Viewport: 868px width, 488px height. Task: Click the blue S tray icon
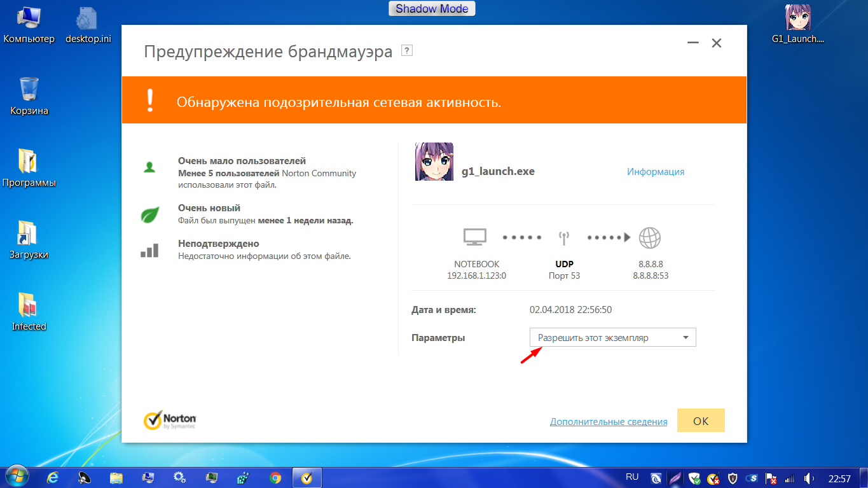[752, 478]
